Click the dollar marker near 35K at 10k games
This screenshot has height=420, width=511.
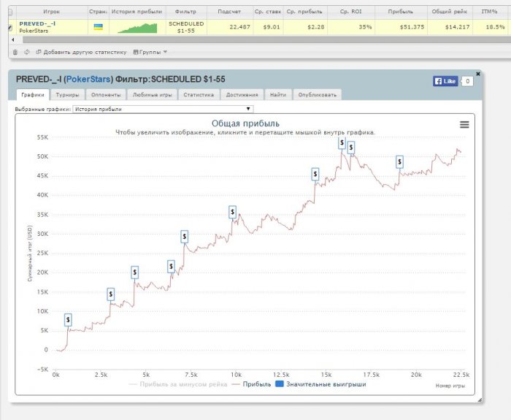[x=233, y=212]
